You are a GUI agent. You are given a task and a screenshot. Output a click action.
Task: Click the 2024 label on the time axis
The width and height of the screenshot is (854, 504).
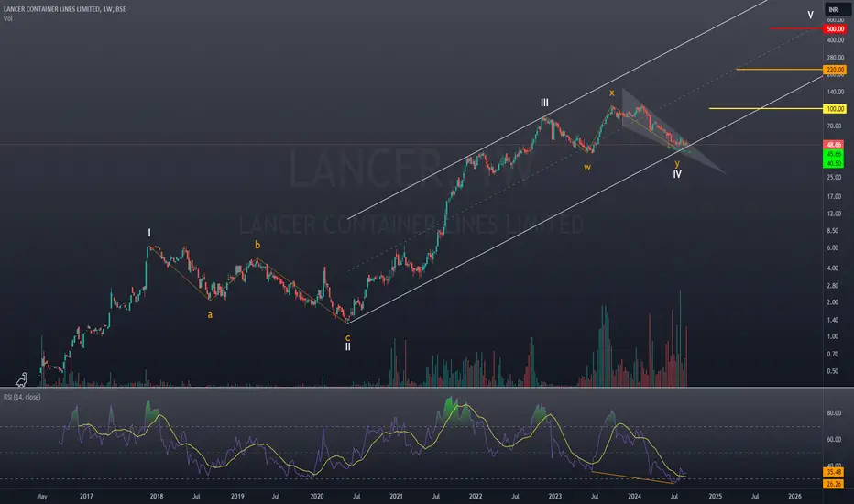634,497
